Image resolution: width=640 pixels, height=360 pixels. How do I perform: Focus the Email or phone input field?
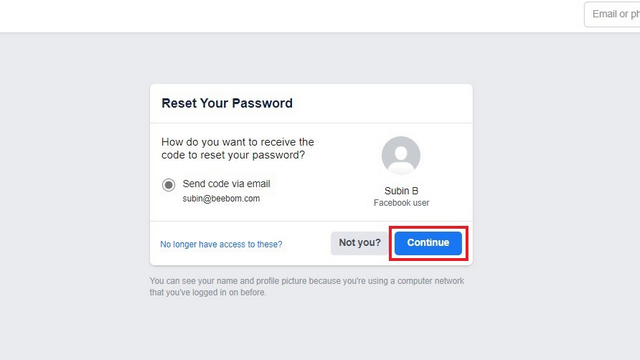coord(612,14)
